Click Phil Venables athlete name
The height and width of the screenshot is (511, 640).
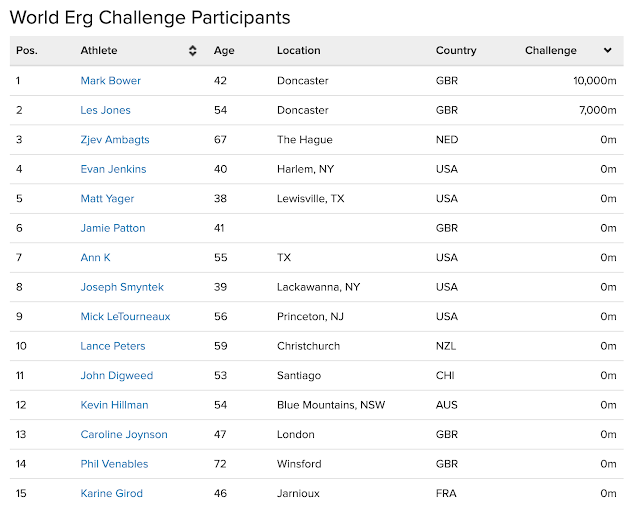[114, 464]
